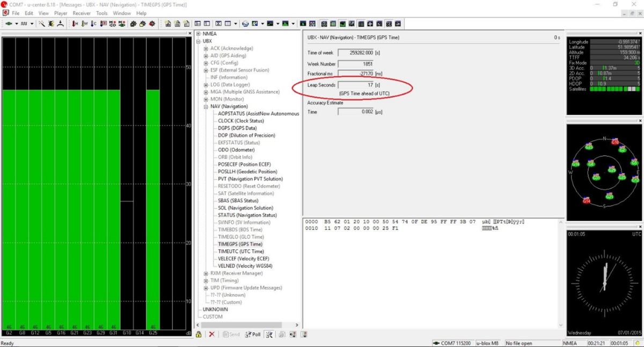644x347 pixels.
Task: Trigger a Hotstart with the H icon
Action: 75,24
